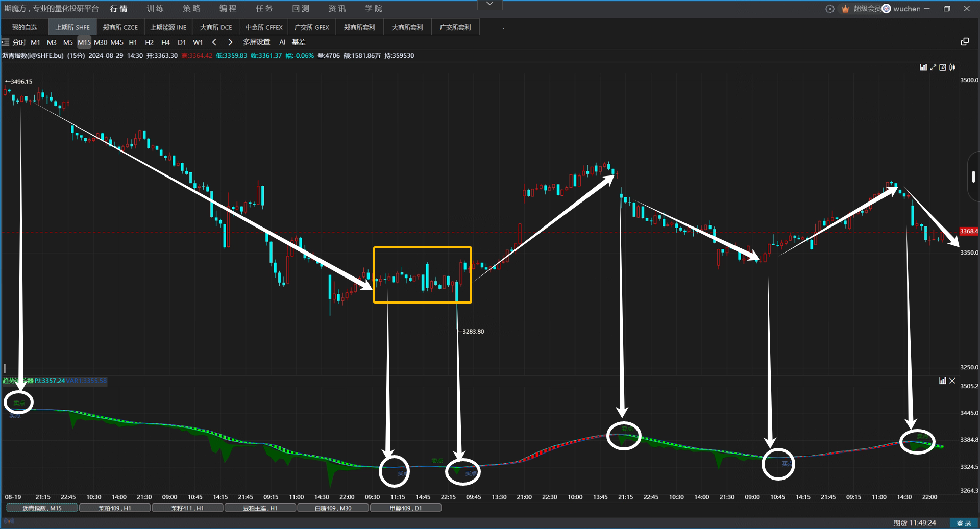Click the AI button in toolbar
The image size is (980, 529).
coord(282,42)
